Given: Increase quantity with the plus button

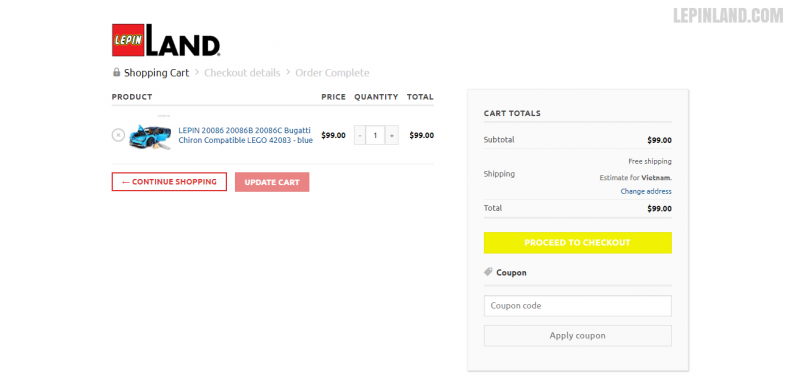Looking at the screenshot, I should click(x=392, y=136).
